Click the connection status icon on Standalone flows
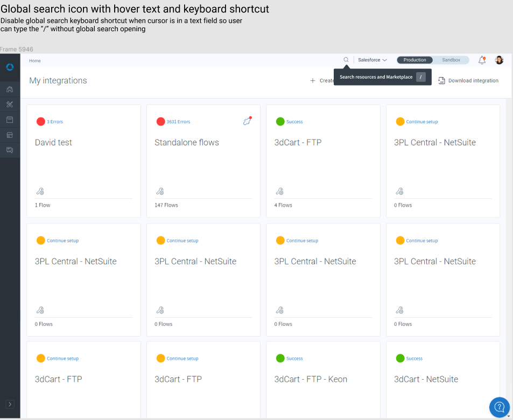The height and width of the screenshot is (420, 513). [x=247, y=121]
